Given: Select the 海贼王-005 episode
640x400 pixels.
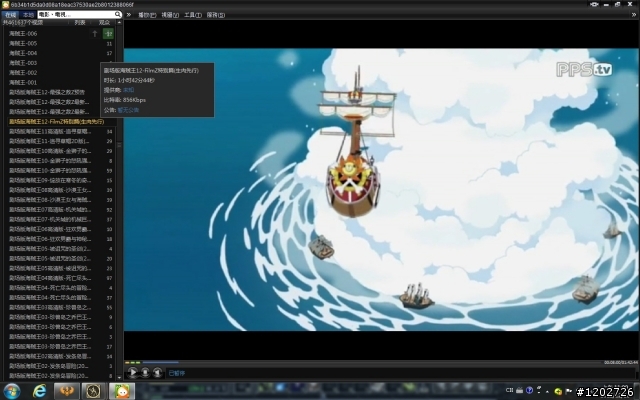Looking at the screenshot, I should click(23, 43).
